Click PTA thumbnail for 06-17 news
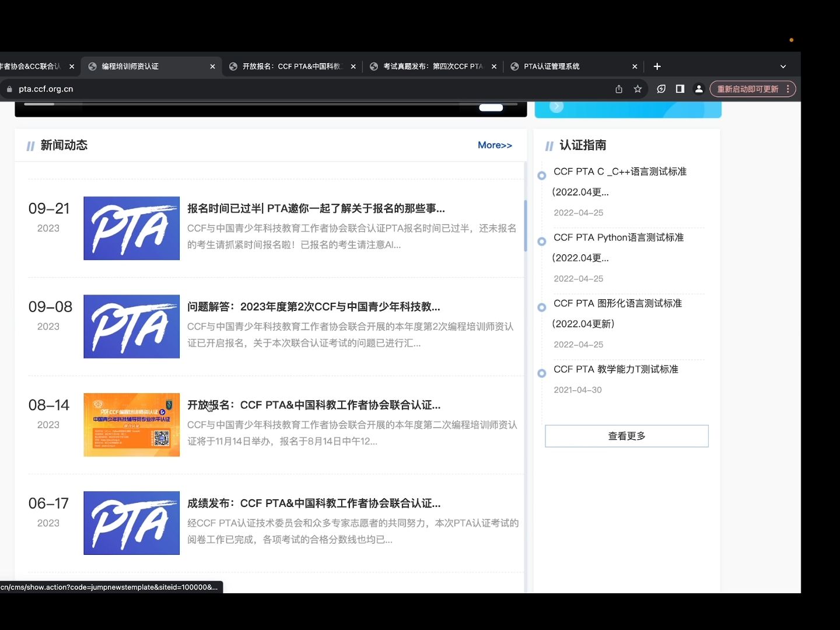The image size is (840, 630). pos(131,523)
